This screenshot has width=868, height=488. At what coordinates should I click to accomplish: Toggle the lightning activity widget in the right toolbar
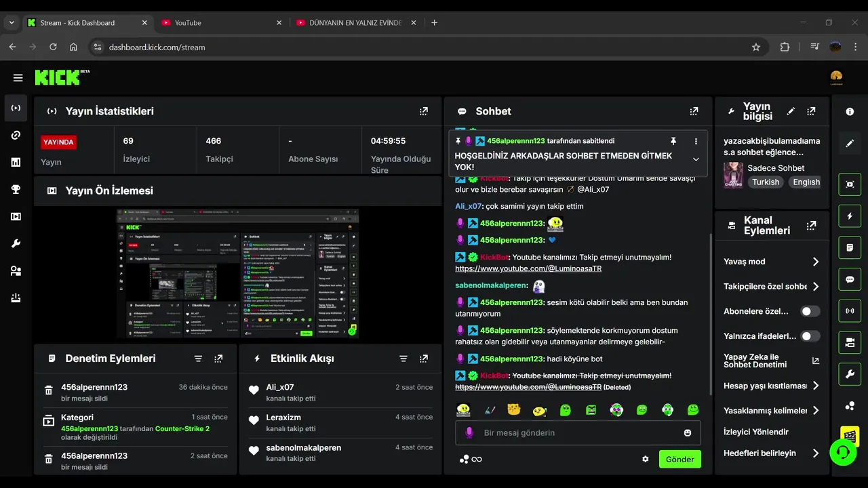[850, 216]
